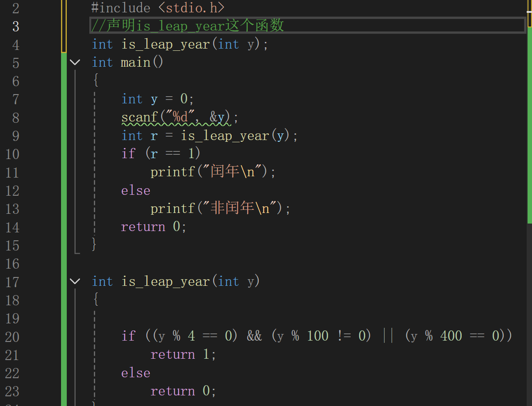Click the expression 'y % 100 != 0'

321,336
